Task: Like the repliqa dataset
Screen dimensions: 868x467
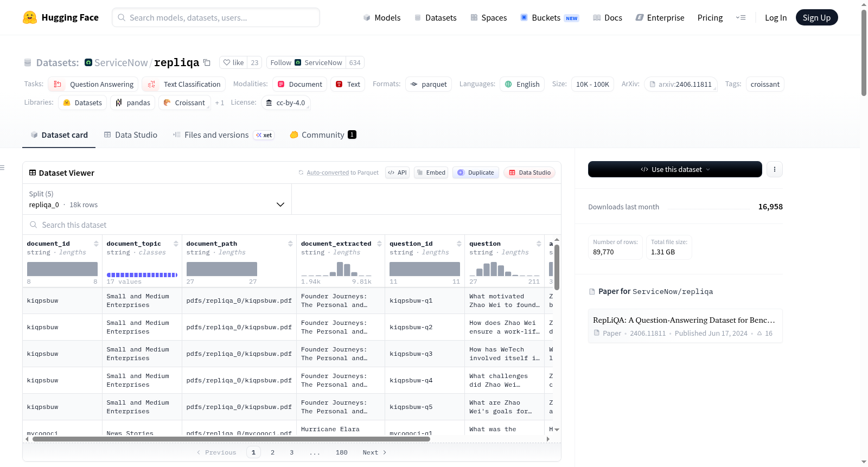Action: (233, 62)
